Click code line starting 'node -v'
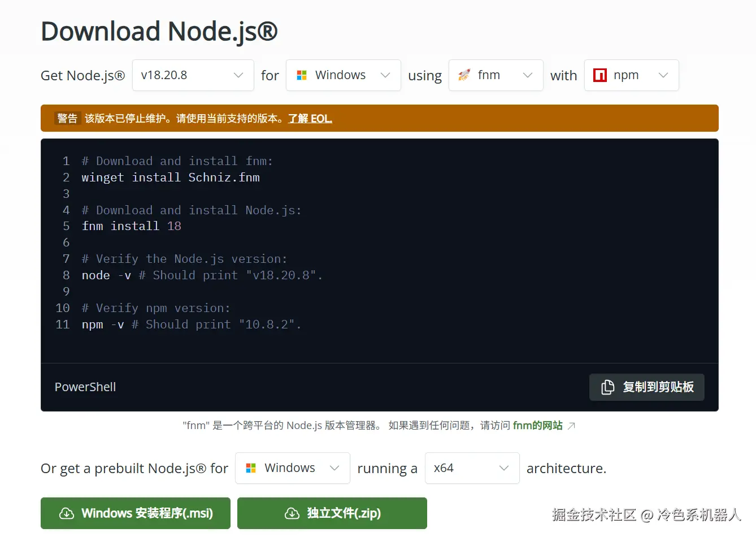 [202, 275]
